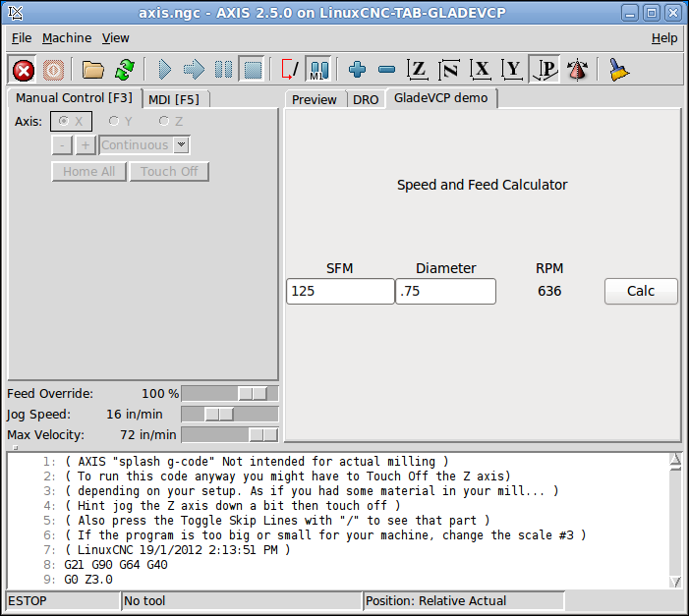689x616 pixels.
Task: Switch to the DRO tab
Action: (366, 100)
